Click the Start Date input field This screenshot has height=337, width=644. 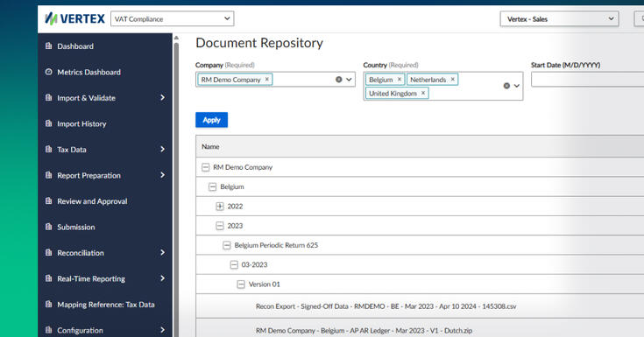coord(587,80)
